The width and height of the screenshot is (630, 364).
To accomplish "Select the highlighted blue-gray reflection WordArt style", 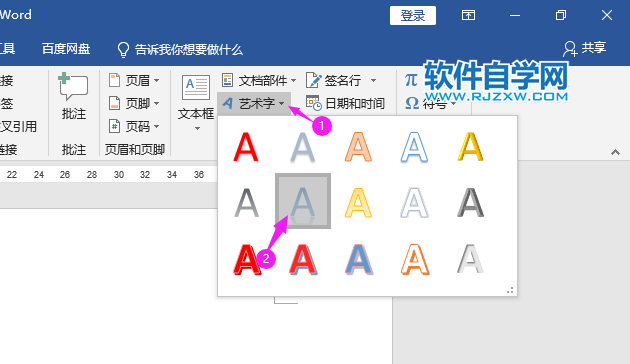I will click(x=303, y=201).
